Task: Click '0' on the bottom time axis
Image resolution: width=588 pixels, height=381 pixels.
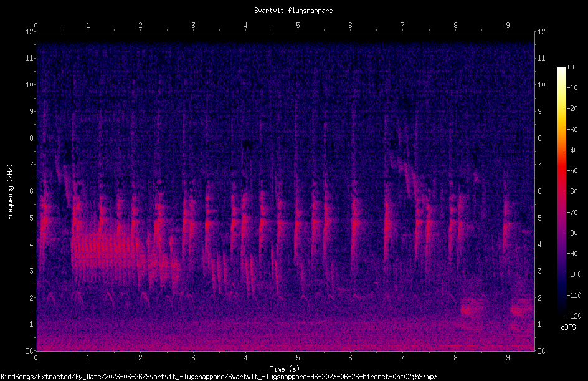Action: point(36,358)
